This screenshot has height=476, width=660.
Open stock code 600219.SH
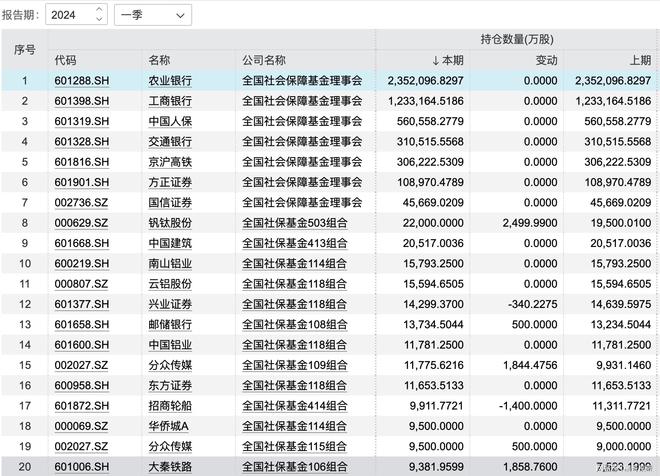coord(82,264)
